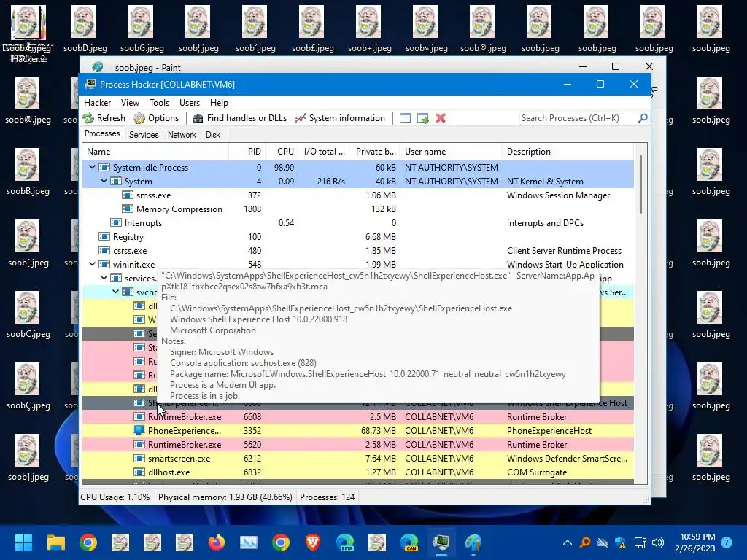The width and height of the screenshot is (747, 560).
Task: Click the smartscreen.exe process icon
Action: coord(139,458)
